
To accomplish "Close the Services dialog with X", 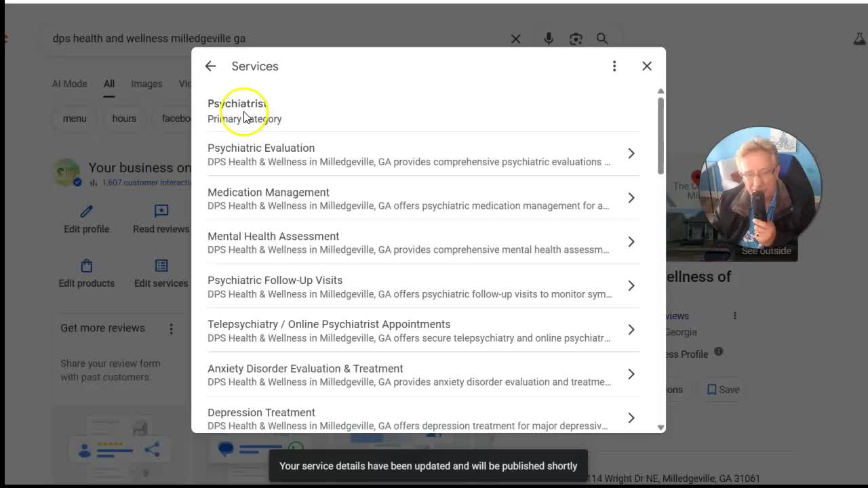I will tap(647, 66).
